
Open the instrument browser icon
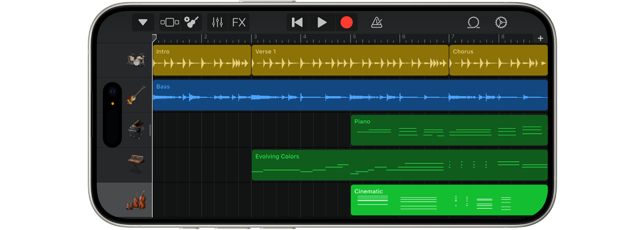click(191, 22)
